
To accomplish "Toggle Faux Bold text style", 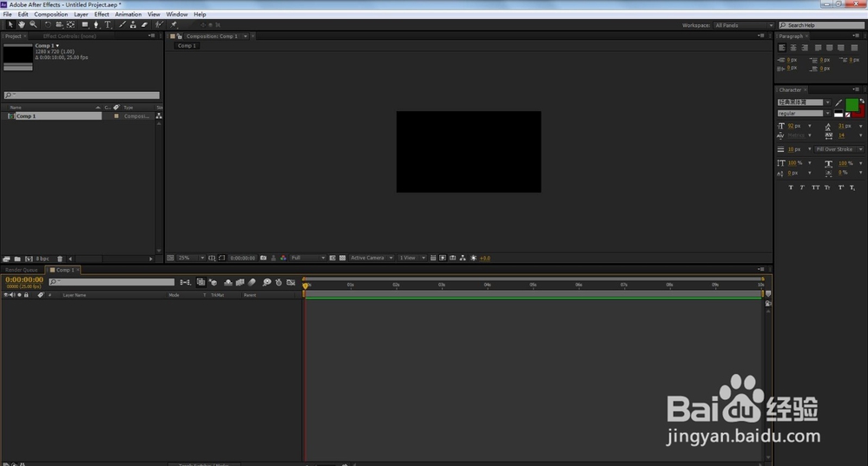I will [x=791, y=187].
